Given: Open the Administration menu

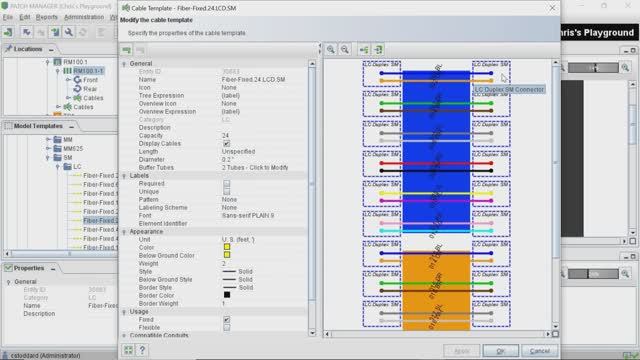Looking at the screenshot, I should click(84, 17).
